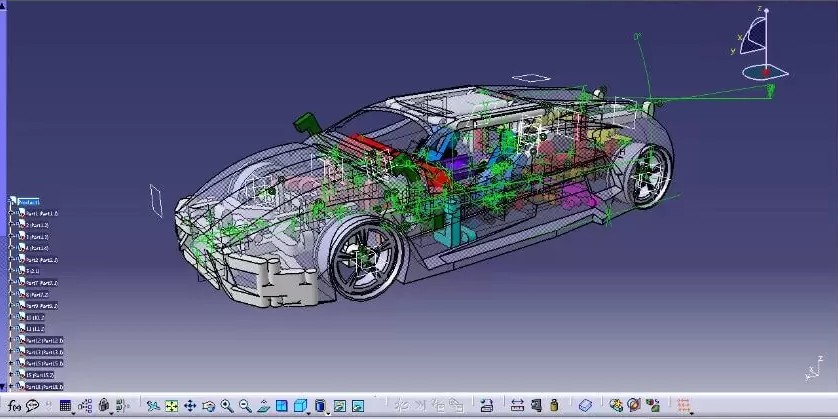Click the Measure Inertia weight icon
This screenshot has height=419, width=838.
553,406
